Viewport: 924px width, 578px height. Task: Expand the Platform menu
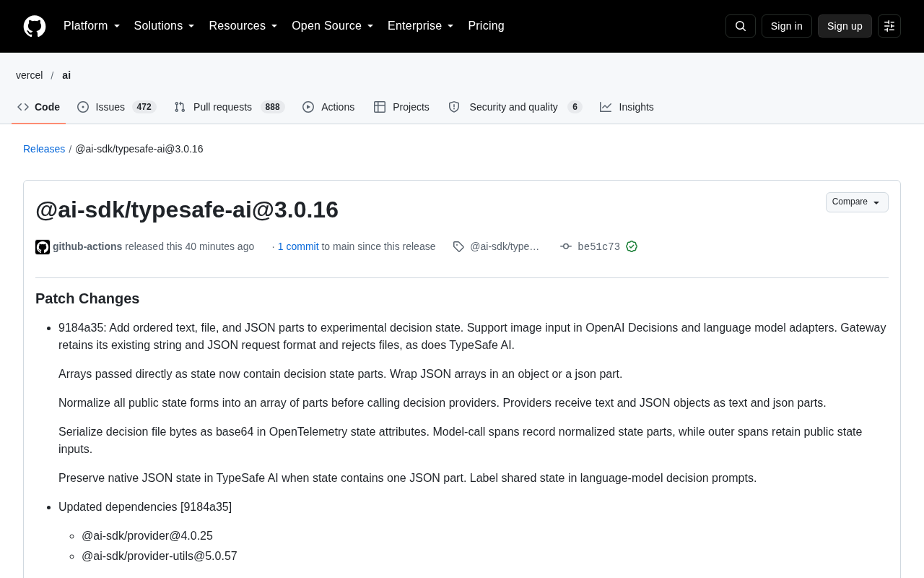92,26
